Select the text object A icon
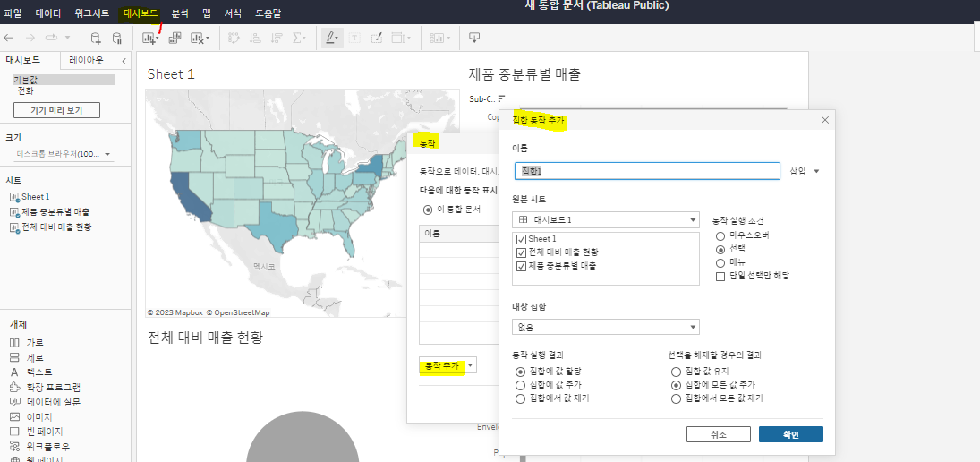The image size is (980, 462). (x=14, y=372)
